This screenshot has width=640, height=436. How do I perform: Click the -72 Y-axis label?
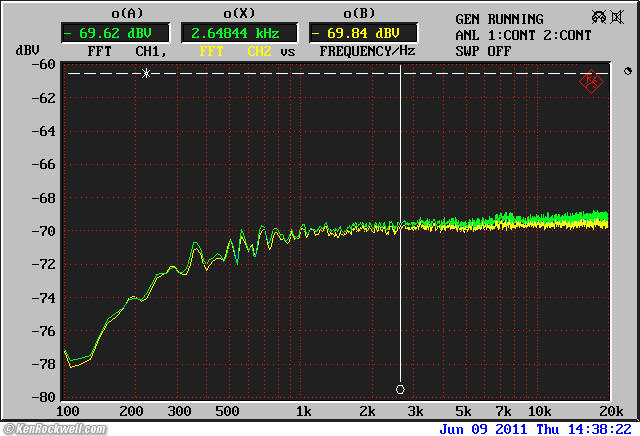(x=44, y=265)
